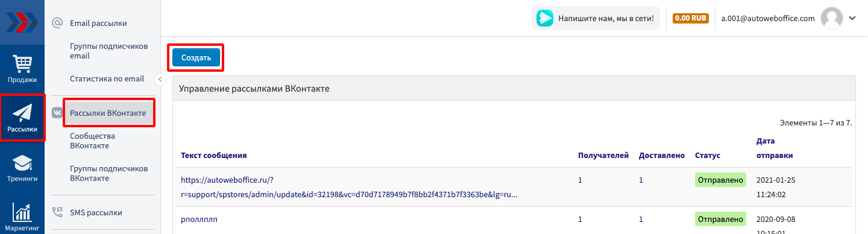Open Статистика по email
Viewport: 868px width, 234px height.
point(107,78)
